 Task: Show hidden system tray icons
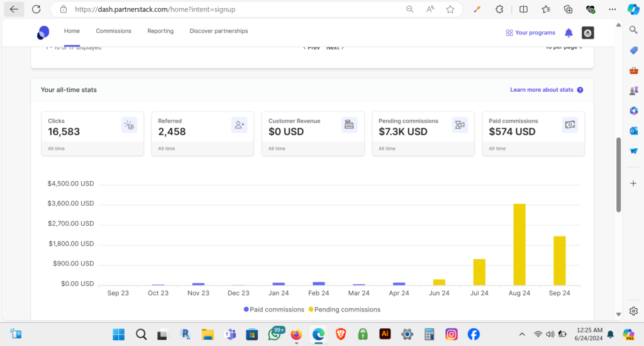point(521,334)
